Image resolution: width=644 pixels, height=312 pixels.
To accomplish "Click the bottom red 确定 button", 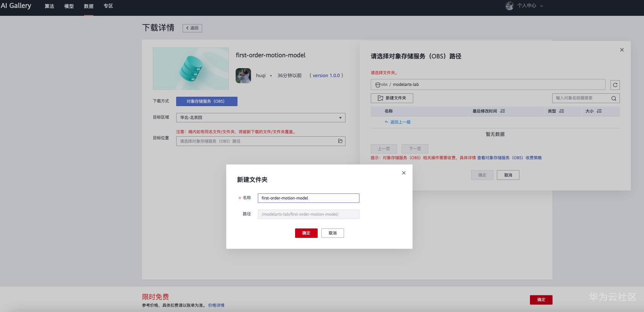I will tap(541, 300).
